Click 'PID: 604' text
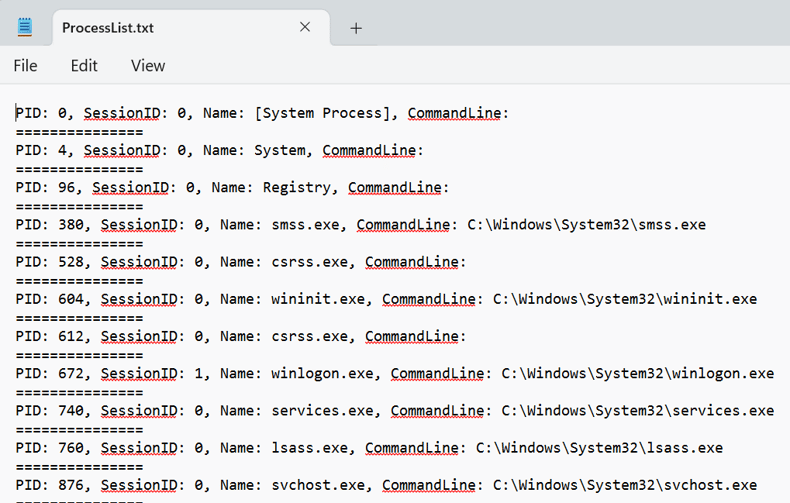 pos(49,299)
